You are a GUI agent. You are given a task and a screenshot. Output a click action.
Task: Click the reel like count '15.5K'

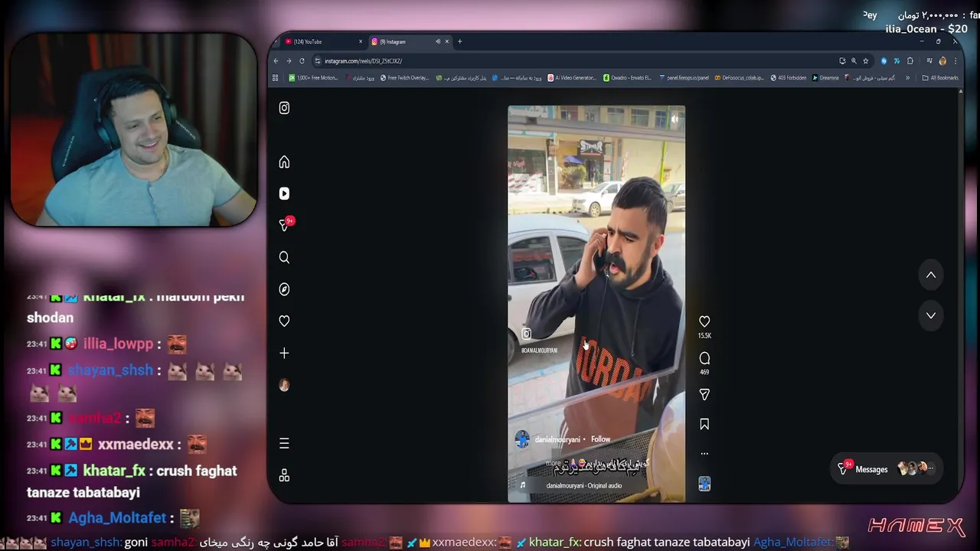click(x=704, y=336)
